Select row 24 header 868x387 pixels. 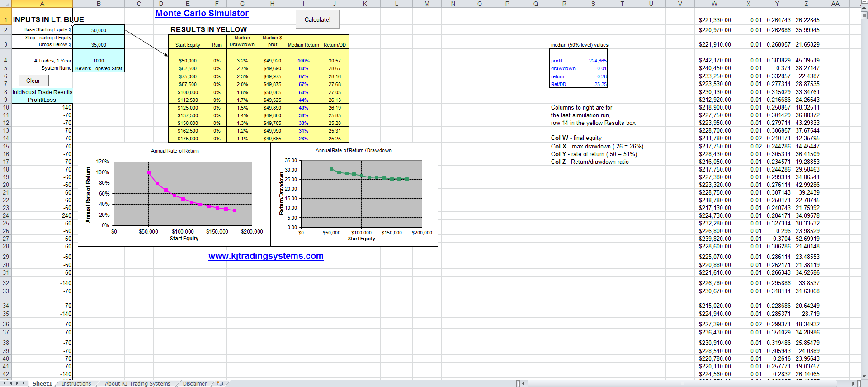point(6,215)
